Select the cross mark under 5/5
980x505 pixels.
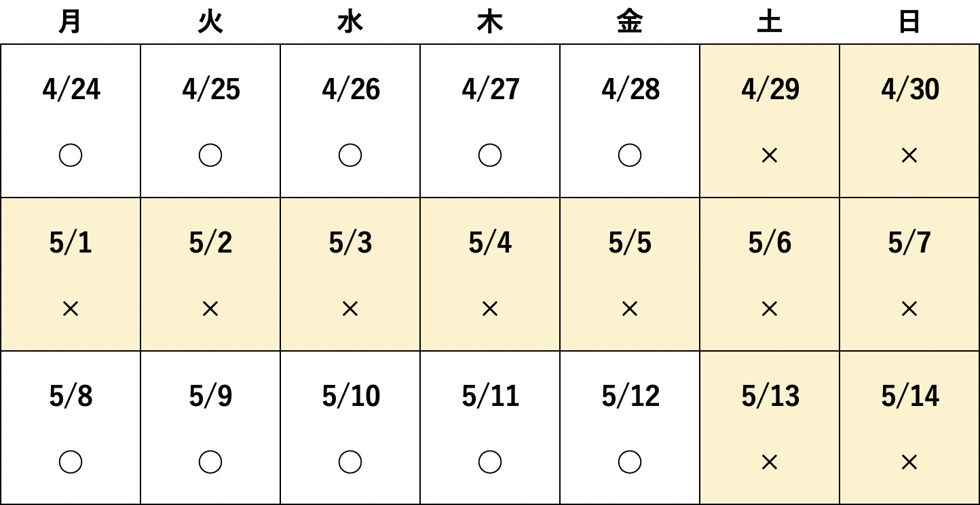(x=629, y=310)
